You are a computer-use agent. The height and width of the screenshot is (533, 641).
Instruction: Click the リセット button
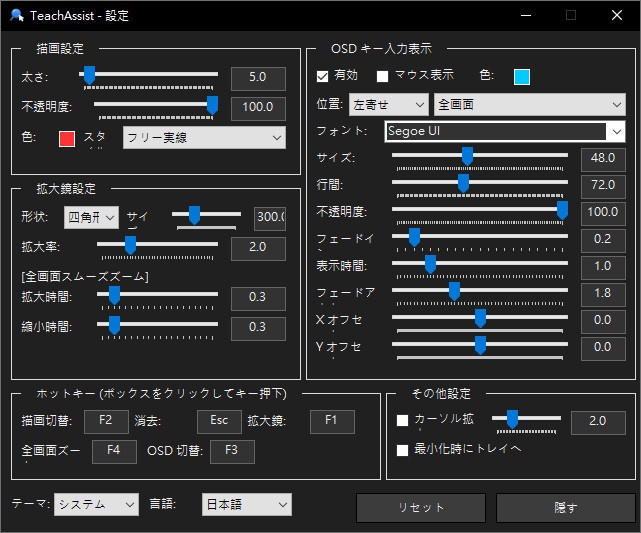pyautogui.click(x=421, y=508)
